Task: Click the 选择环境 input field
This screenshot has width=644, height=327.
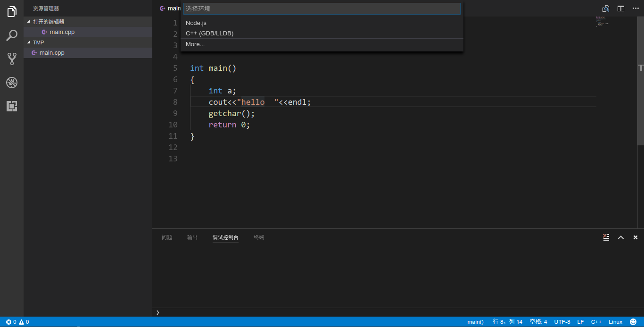Action: point(322,8)
